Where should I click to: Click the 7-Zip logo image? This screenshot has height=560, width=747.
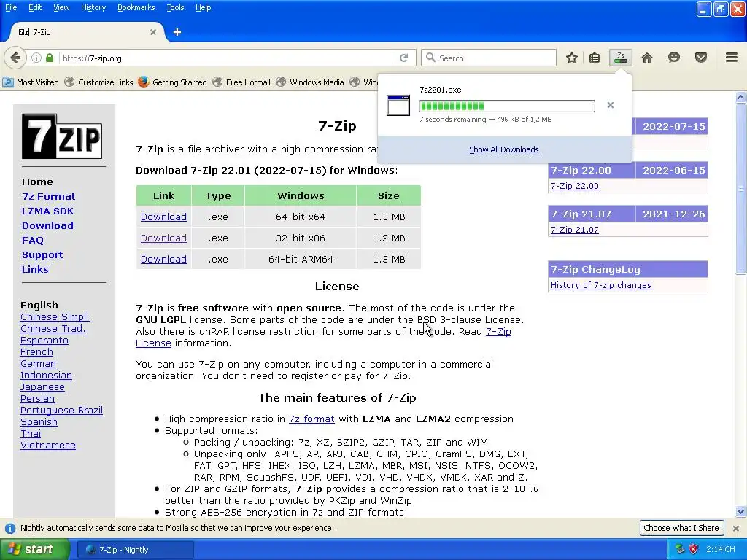click(x=62, y=136)
